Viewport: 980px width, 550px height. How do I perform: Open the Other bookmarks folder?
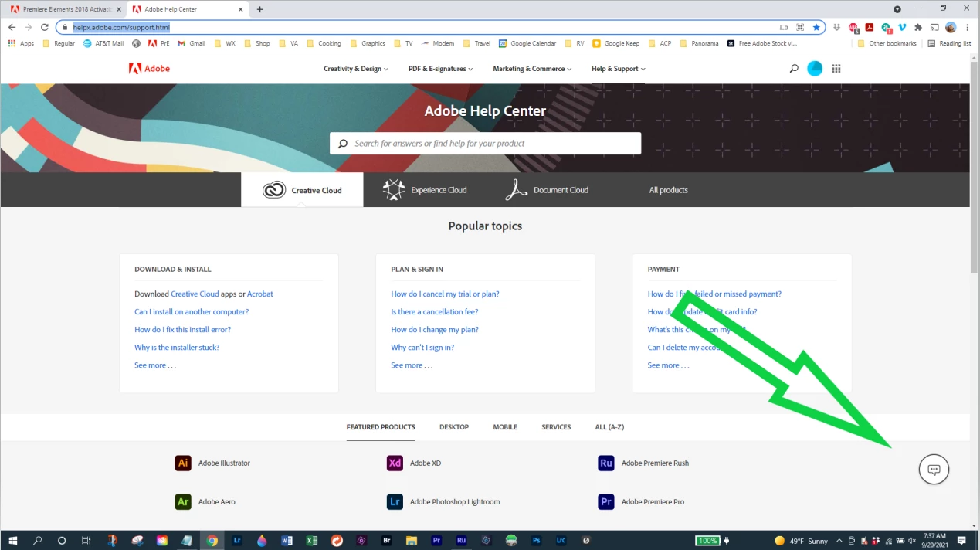coord(887,43)
